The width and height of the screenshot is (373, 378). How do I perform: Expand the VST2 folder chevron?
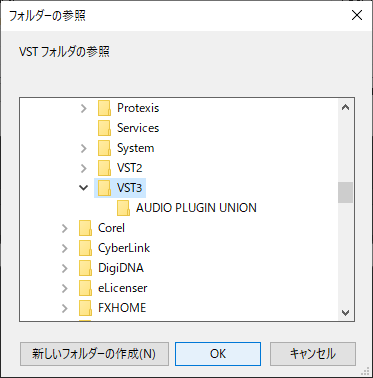pyautogui.click(x=84, y=168)
